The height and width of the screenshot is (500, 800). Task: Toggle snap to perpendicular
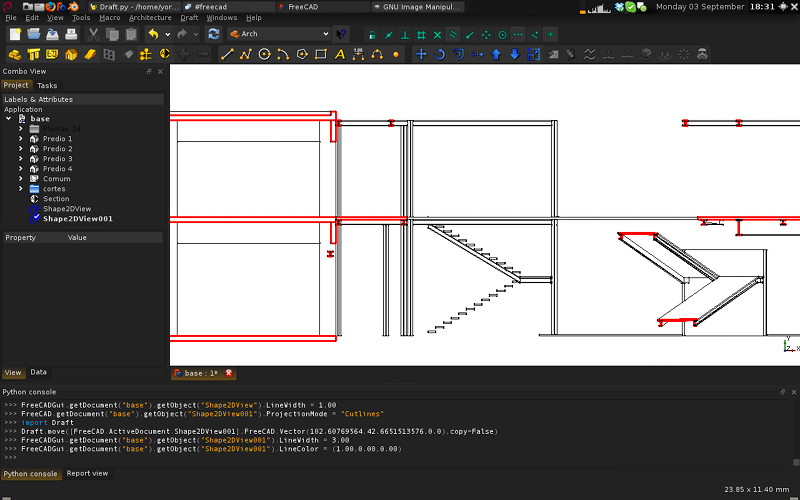coord(405,35)
